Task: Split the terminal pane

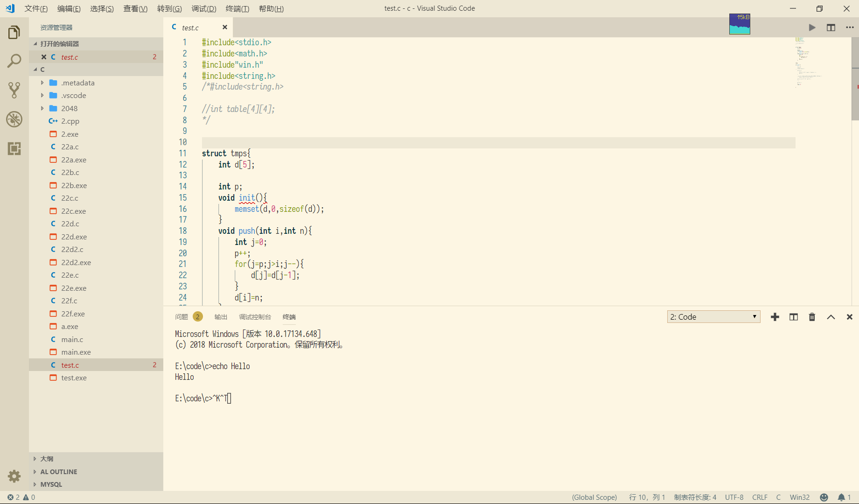Action: (794, 317)
